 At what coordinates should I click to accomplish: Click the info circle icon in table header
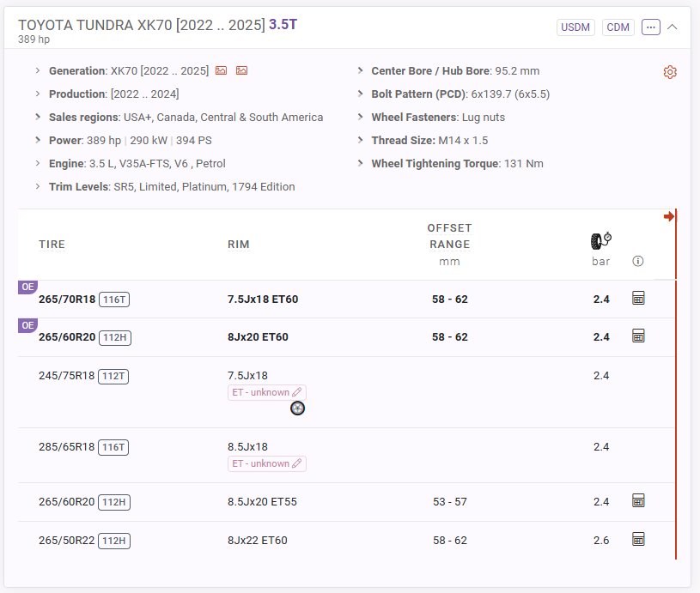[638, 261]
